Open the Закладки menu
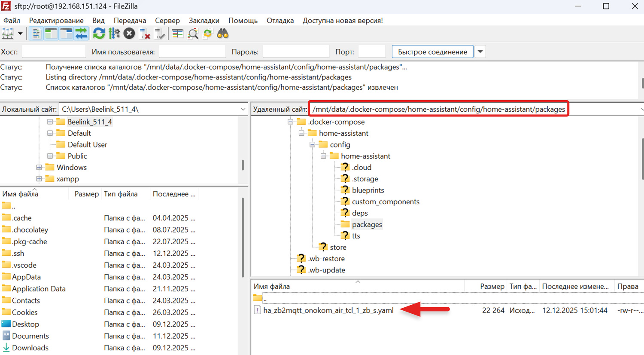Screen dimensions: 644x355 tap(204, 20)
